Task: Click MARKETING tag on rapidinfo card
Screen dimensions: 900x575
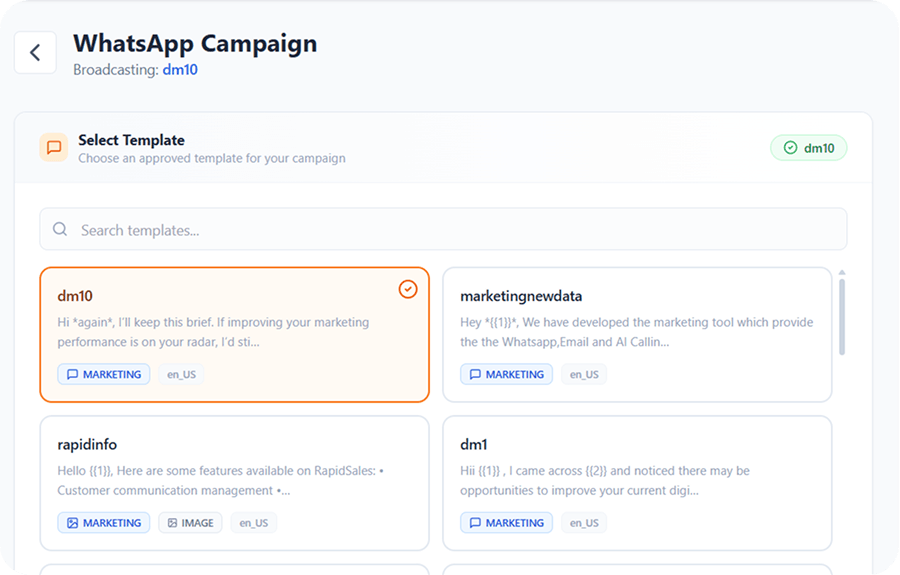Action: click(x=104, y=523)
